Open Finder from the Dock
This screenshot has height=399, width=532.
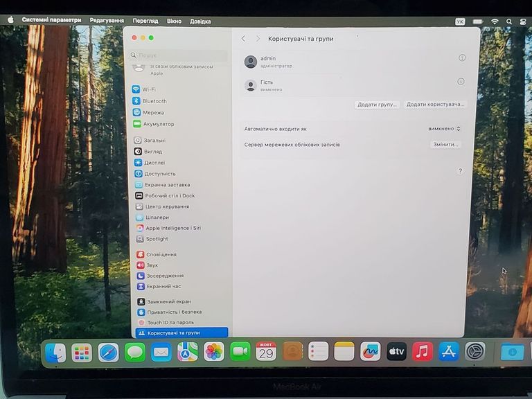pos(55,353)
